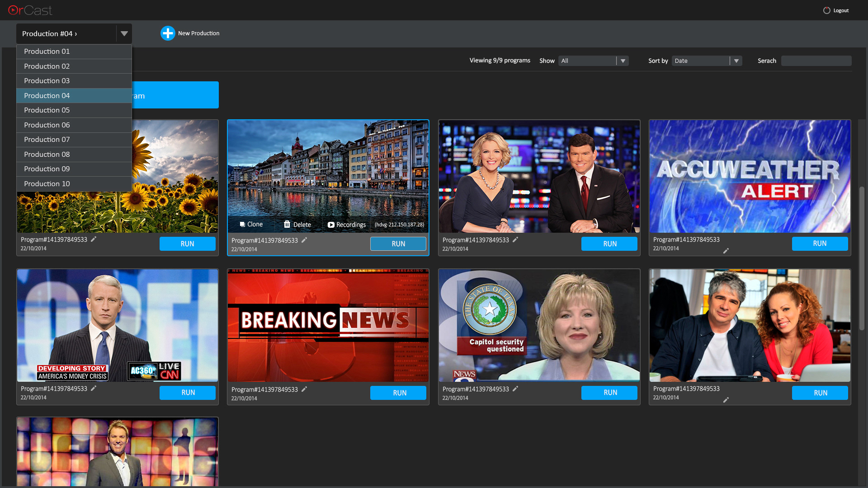Run the AccuWeather Alert program

(819, 244)
